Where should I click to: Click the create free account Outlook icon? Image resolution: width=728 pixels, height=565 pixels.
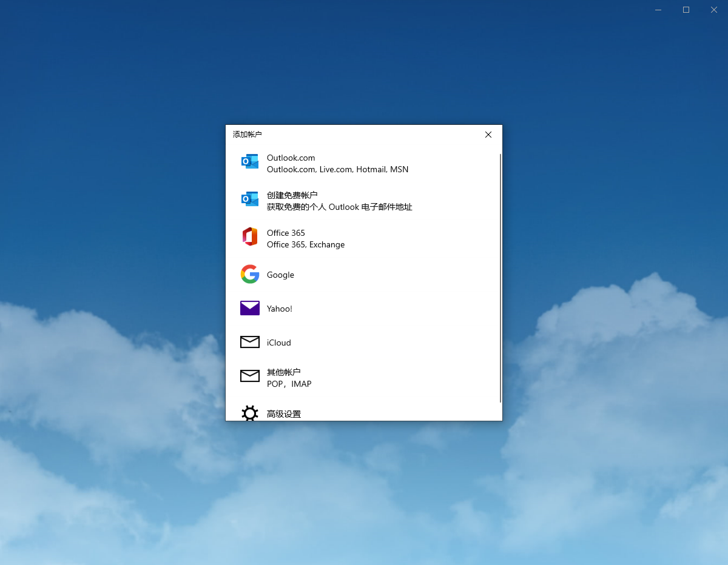[x=250, y=199]
